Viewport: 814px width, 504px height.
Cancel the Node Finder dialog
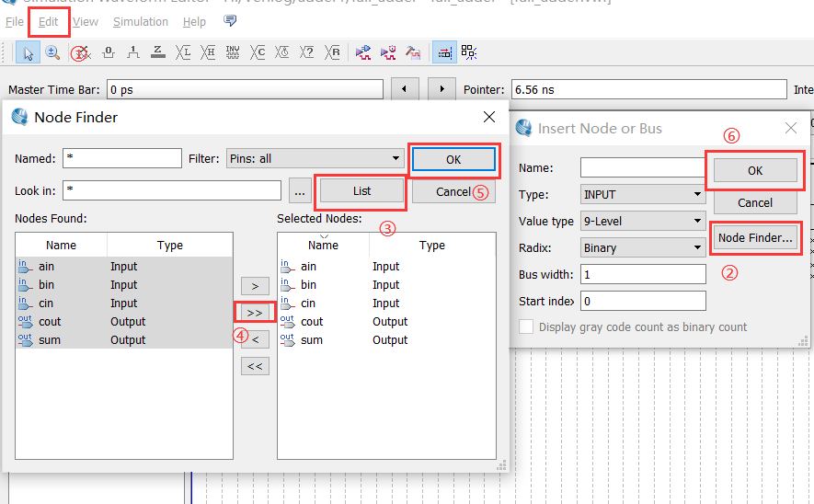click(x=453, y=191)
